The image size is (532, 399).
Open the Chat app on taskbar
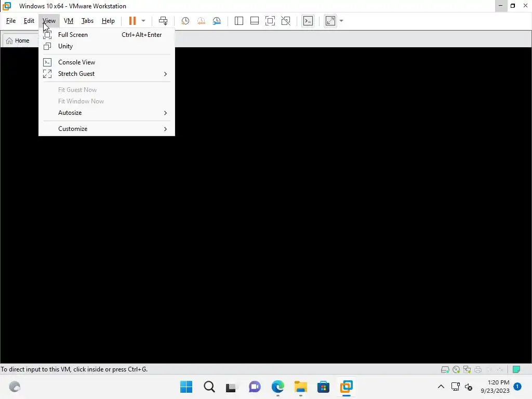point(255,387)
